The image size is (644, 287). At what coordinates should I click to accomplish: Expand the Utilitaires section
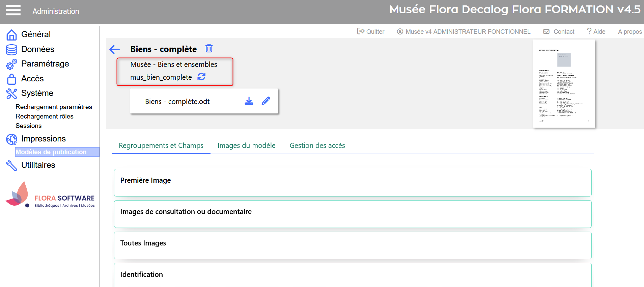coord(38,165)
